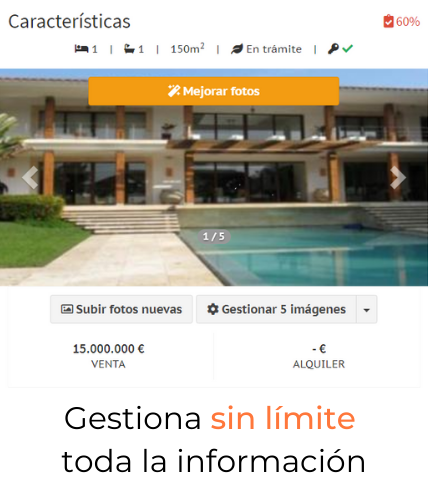Click the 1 / 5 photo counter badge
This screenshot has width=428, height=500.
pyautogui.click(x=214, y=237)
